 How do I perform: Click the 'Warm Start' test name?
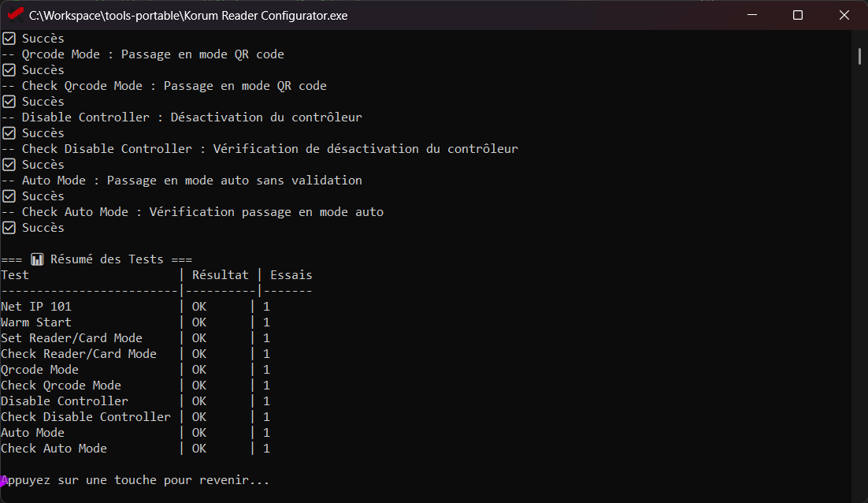36,322
